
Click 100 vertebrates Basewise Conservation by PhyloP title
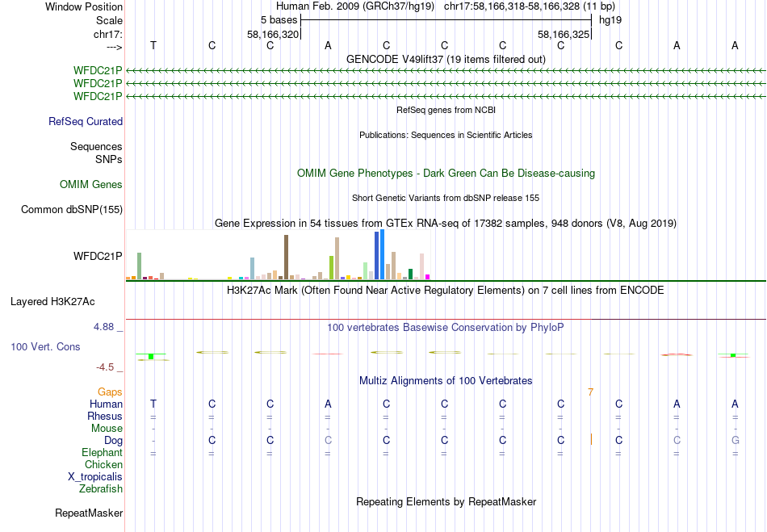pos(446,328)
